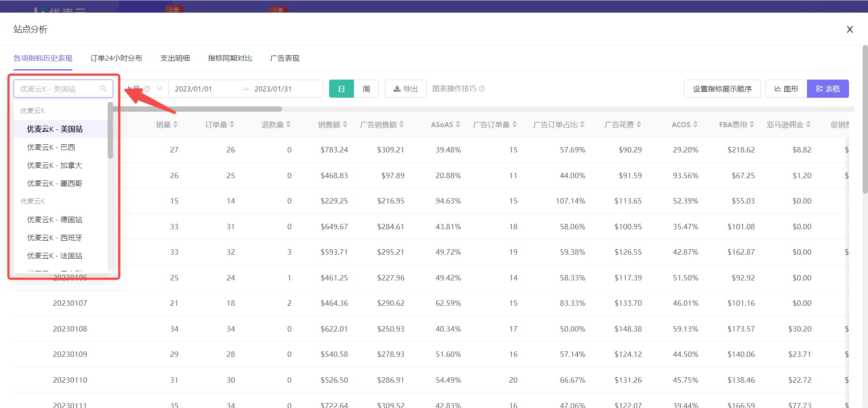Switch granularity to 日
868x408 pixels.
341,89
